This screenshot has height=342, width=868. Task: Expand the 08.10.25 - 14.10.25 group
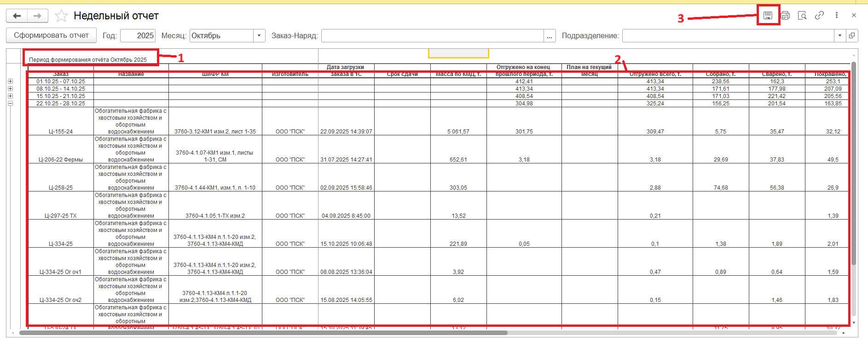pyautogui.click(x=10, y=89)
